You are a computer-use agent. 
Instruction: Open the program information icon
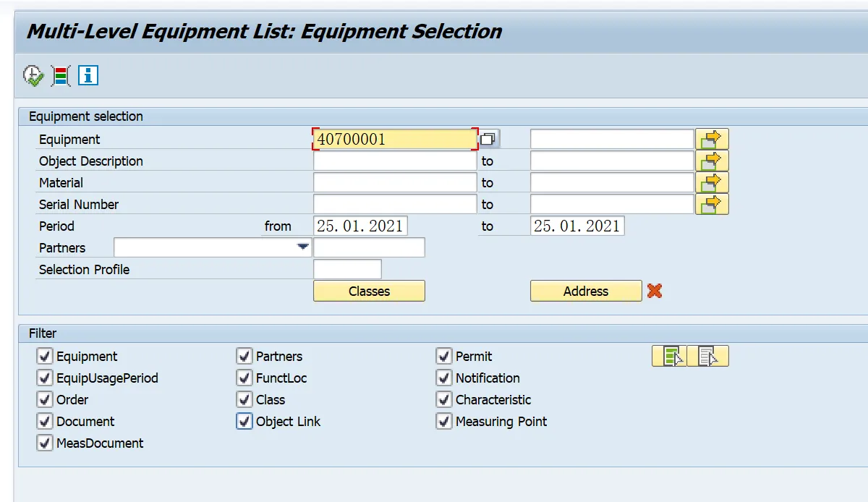pyautogui.click(x=88, y=75)
